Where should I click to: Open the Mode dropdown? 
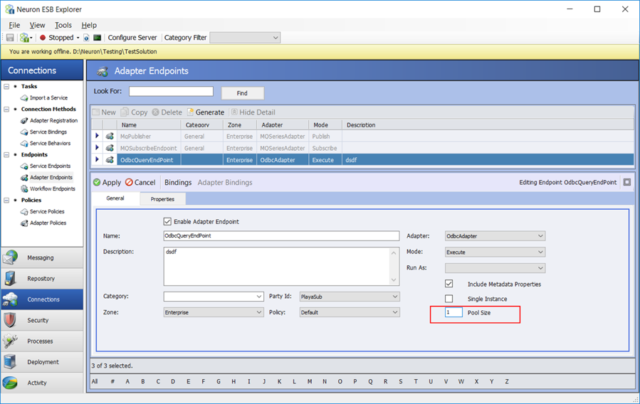[x=495, y=252]
